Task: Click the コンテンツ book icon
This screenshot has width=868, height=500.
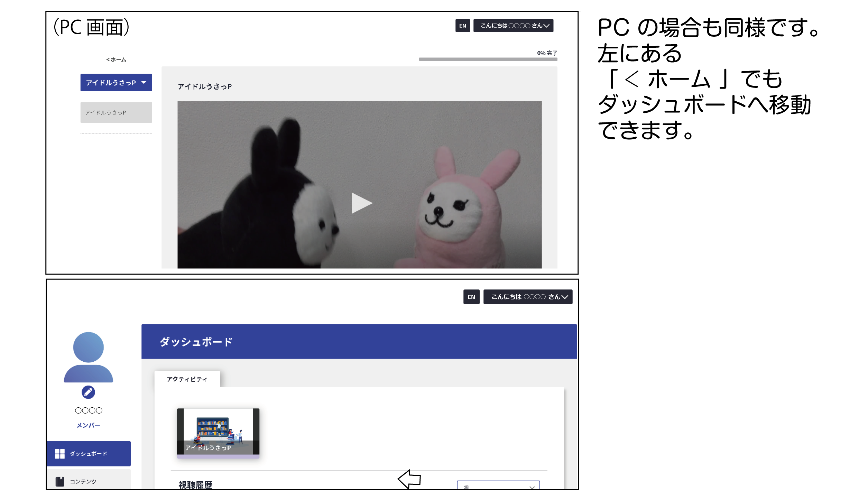Action: tap(60, 481)
